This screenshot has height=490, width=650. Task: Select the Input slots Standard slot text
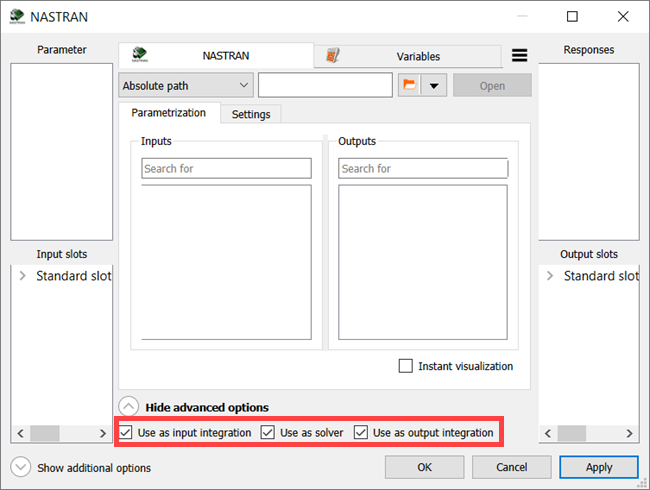pyautogui.click(x=73, y=276)
